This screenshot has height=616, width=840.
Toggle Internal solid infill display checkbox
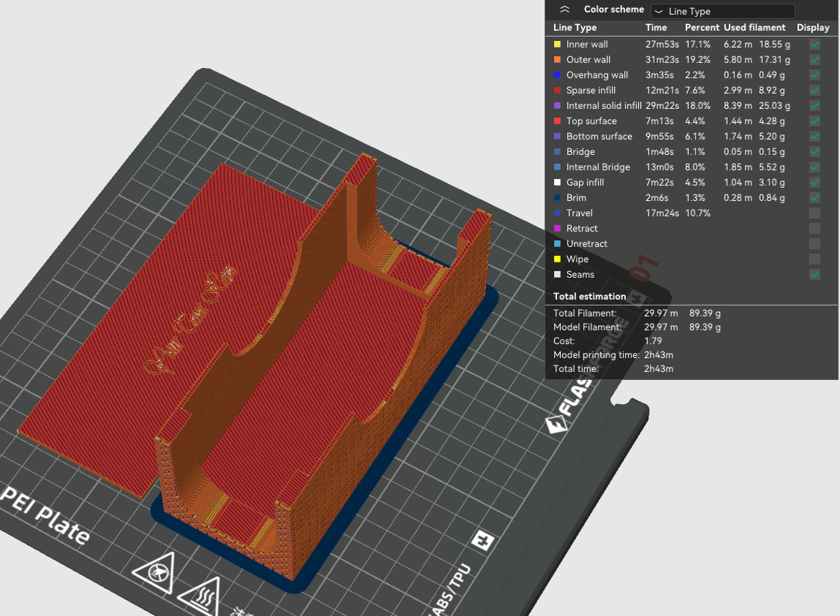(x=814, y=105)
